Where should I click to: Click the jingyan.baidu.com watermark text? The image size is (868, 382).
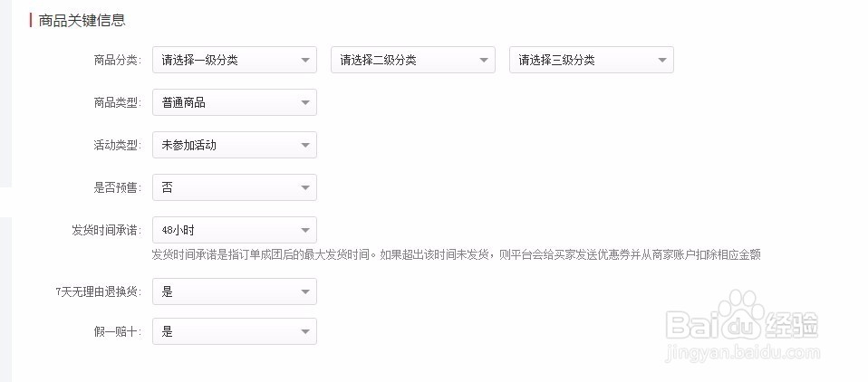743,353
